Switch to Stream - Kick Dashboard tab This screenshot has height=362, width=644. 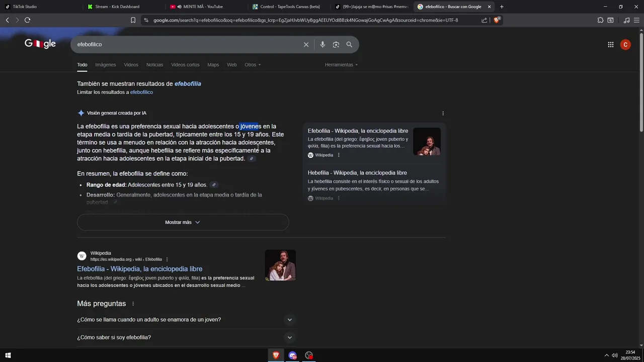123,7
